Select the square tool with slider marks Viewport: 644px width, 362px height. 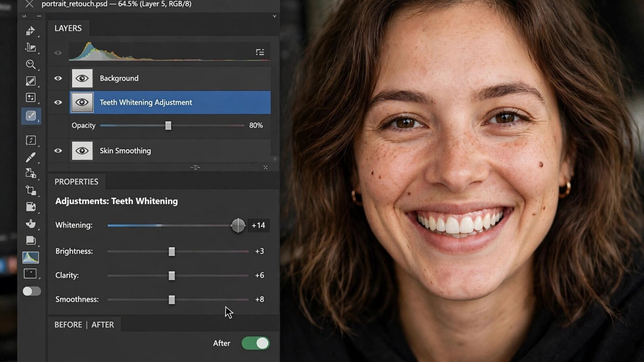coord(31,98)
